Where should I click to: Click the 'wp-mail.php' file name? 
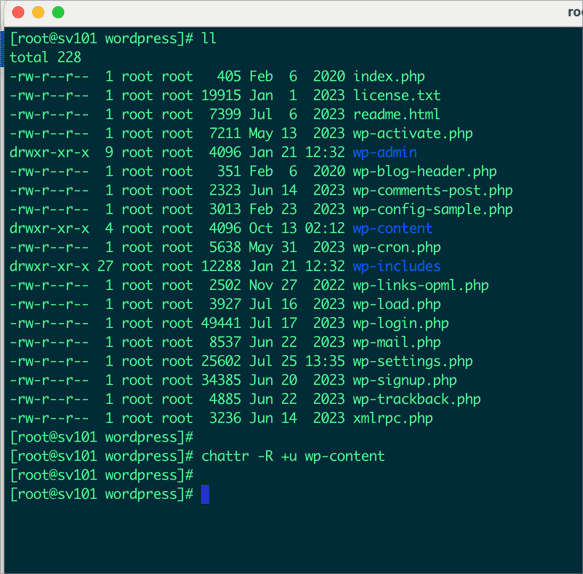pos(397,342)
